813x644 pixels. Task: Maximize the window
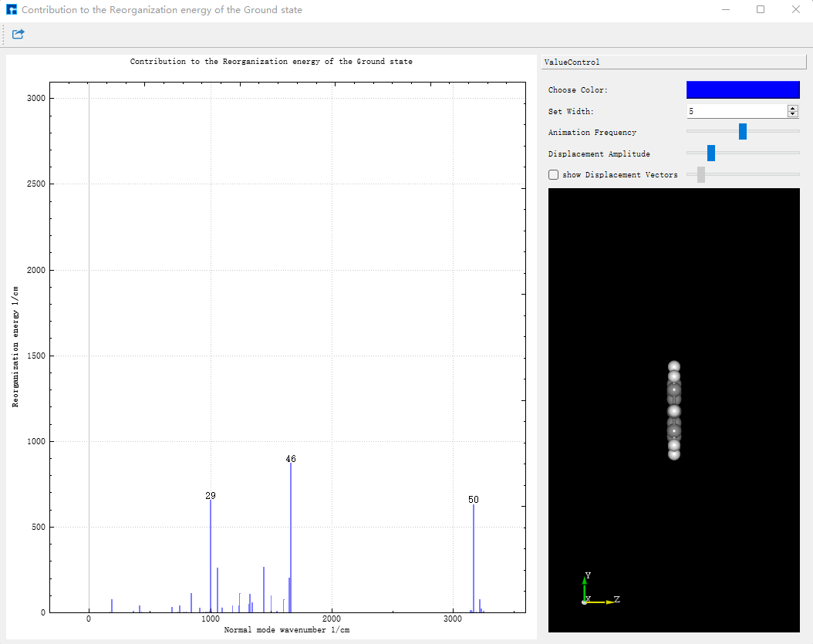pos(760,9)
